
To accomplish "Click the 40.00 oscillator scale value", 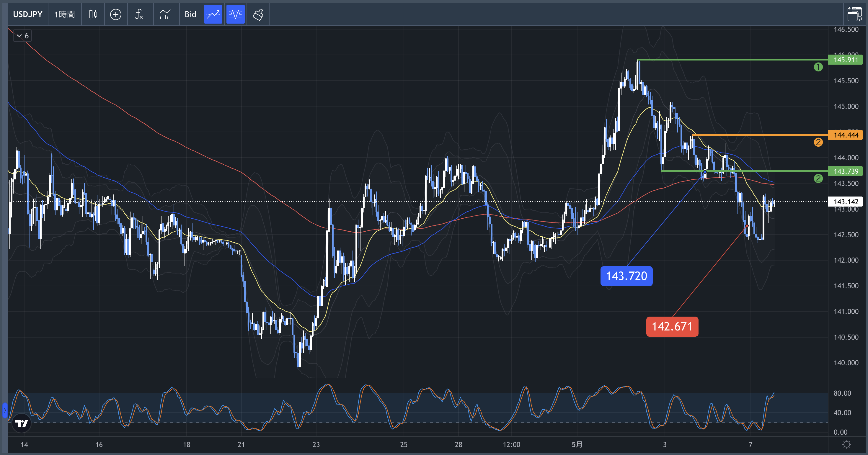I will (842, 413).
